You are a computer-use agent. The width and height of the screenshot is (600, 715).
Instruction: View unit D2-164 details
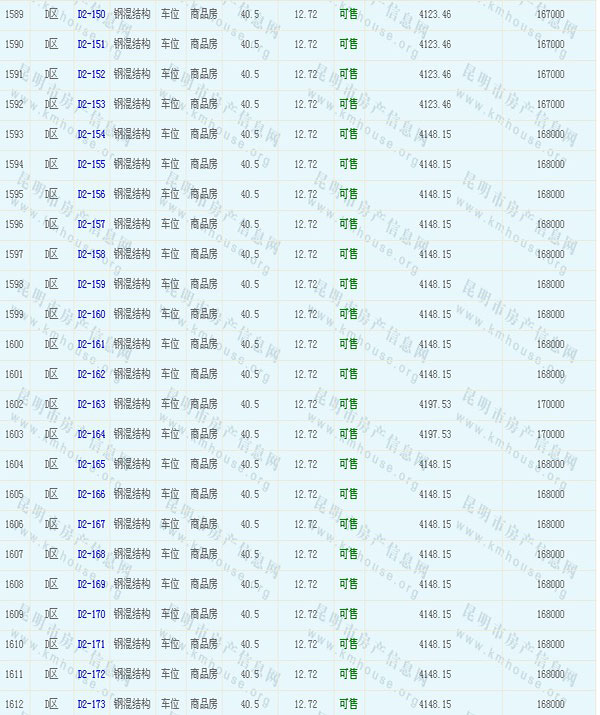click(91, 435)
